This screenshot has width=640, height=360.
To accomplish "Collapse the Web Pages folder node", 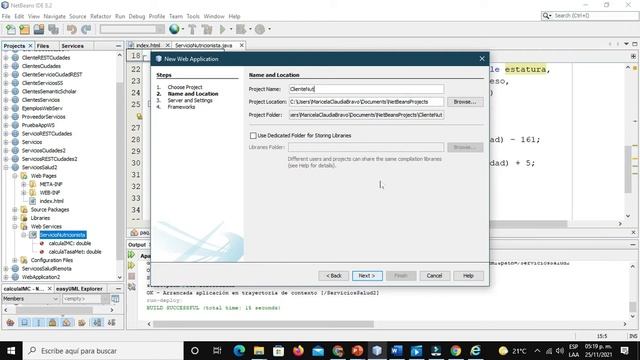I will (x=15, y=176).
